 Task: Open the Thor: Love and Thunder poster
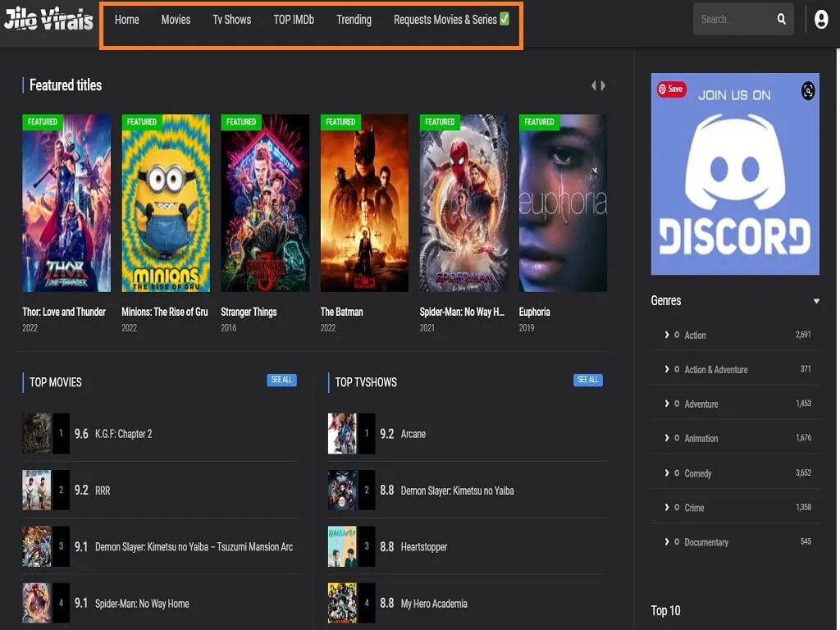pyautogui.click(x=66, y=203)
